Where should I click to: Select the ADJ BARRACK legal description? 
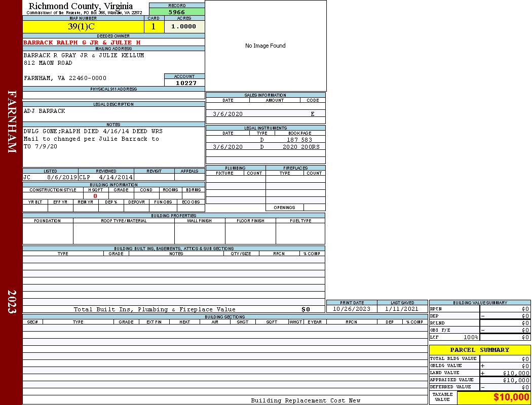tap(45, 111)
